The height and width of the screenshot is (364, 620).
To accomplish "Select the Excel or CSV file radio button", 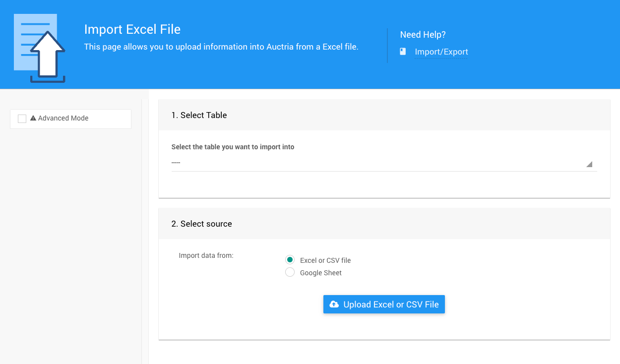I will [290, 260].
